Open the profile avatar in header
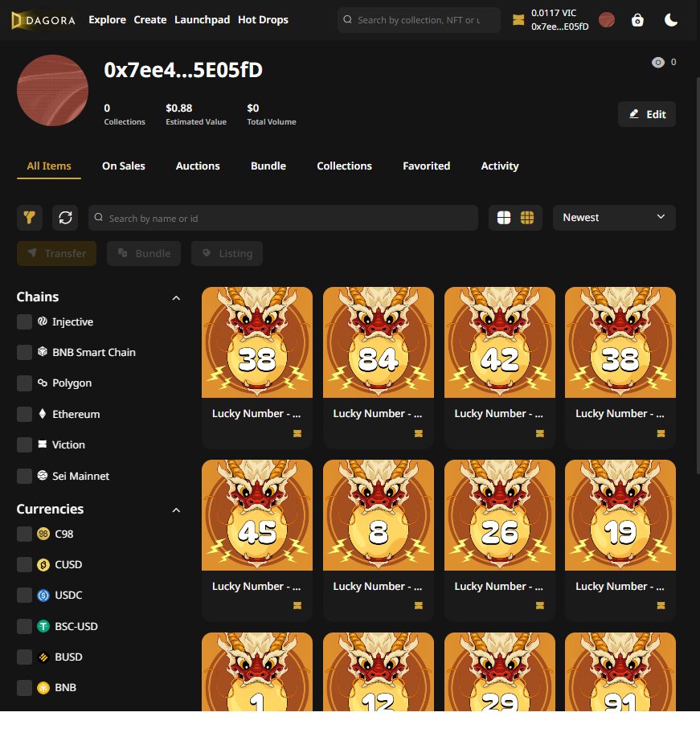700x741 pixels. (x=607, y=20)
